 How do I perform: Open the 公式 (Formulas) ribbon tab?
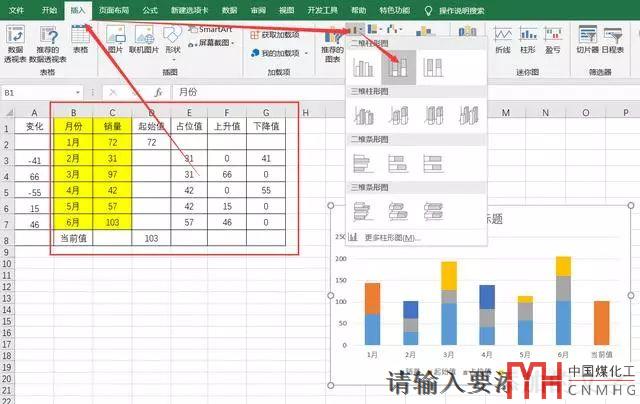(x=150, y=9)
